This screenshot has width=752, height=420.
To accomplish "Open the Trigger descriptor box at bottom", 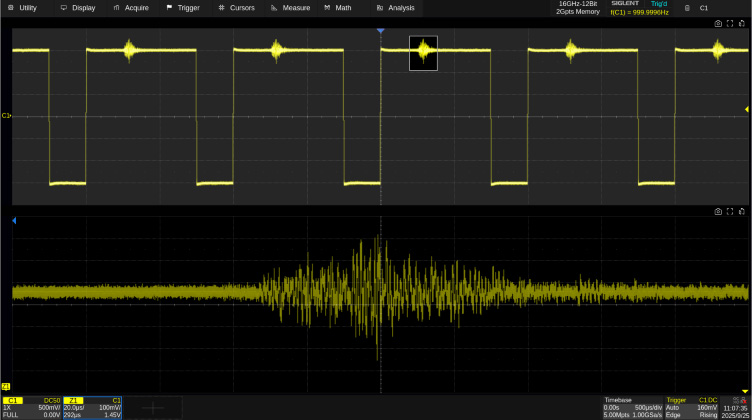I will pyautogui.click(x=691, y=408).
